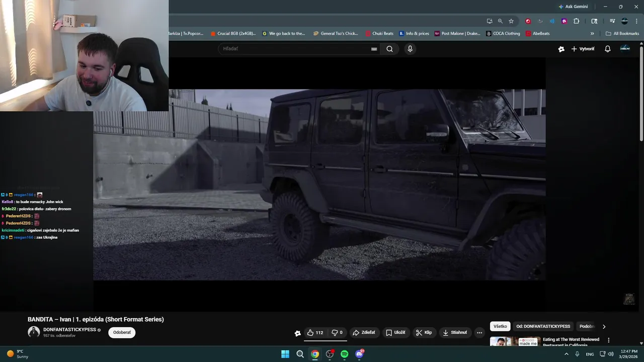Open the 'We go back to the...' bookmark
This screenshot has width=644, height=362.
point(284,34)
